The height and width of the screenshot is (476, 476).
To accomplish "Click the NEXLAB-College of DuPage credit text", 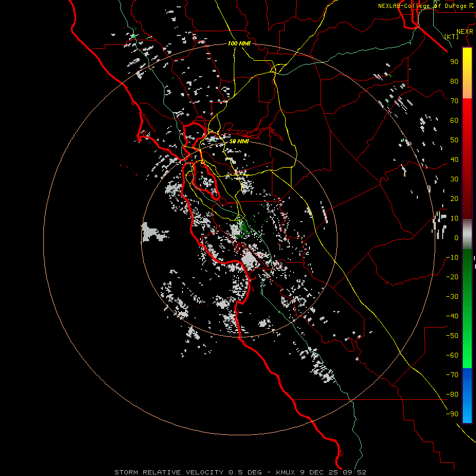I will tap(425, 6).
